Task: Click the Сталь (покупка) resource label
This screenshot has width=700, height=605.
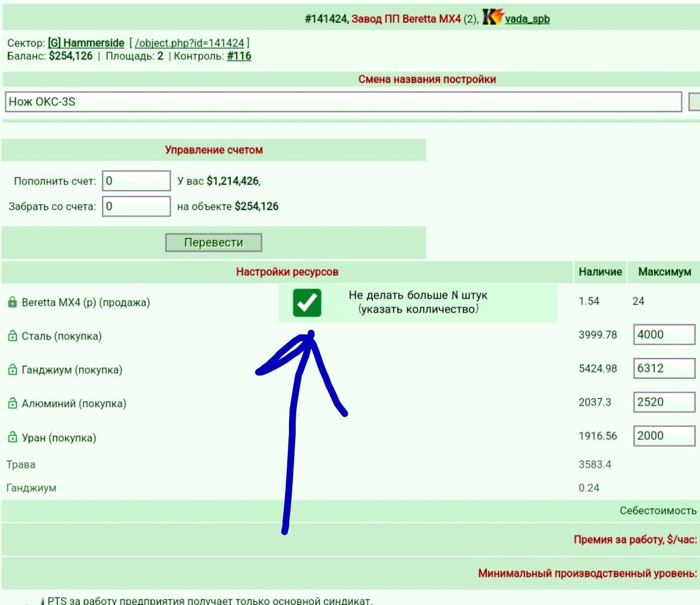Action: click(x=62, y=336)
